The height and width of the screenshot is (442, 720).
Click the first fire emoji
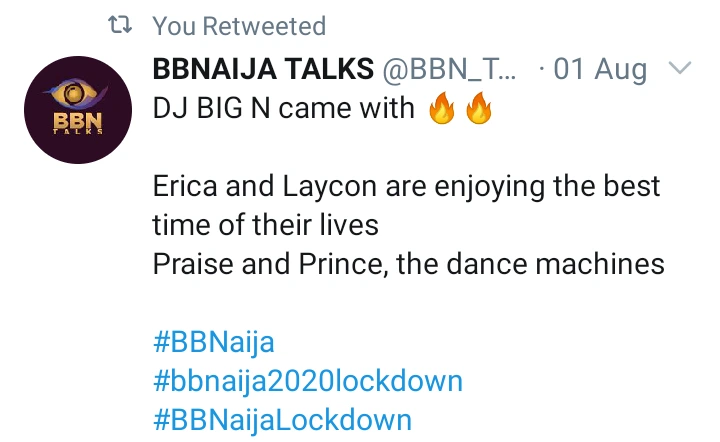pos(442,108)
